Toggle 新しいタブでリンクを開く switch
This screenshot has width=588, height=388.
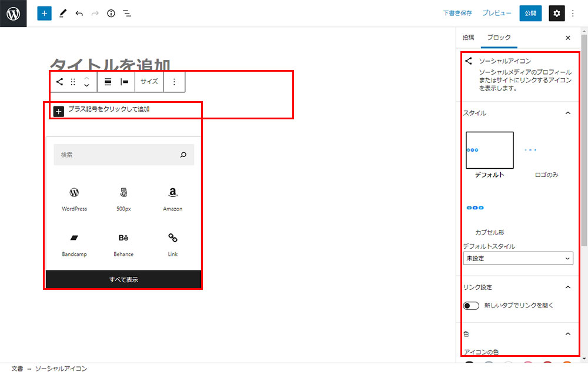click(x=471, y=306)
